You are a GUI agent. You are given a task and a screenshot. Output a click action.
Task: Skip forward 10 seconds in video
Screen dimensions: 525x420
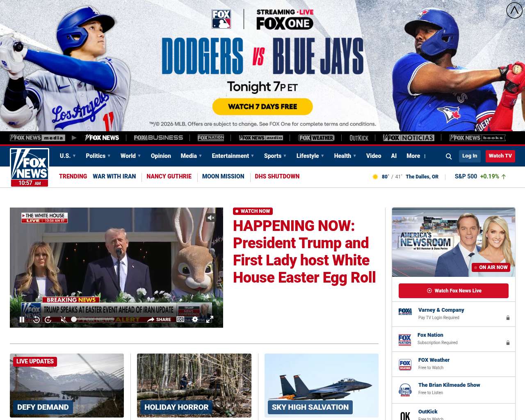pos(48,320)
